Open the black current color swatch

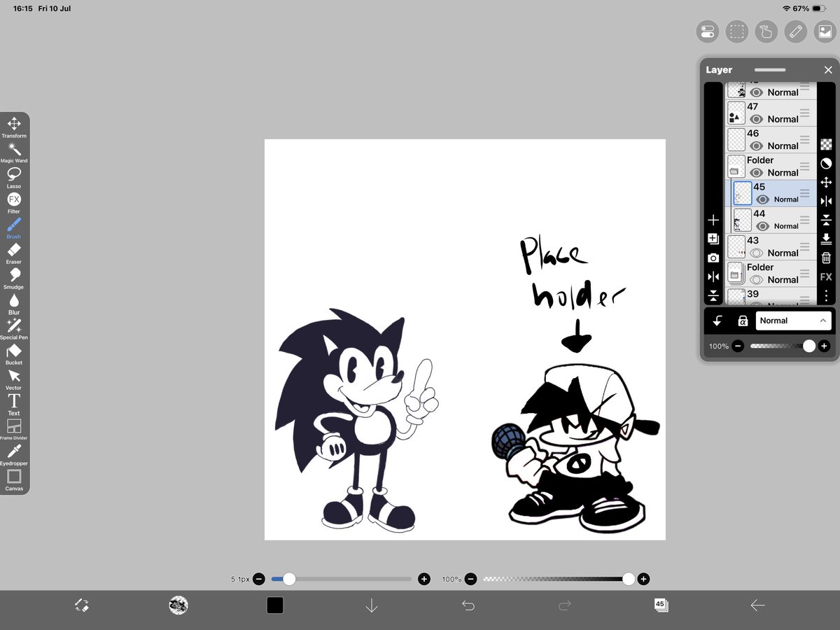[x=275, y=605]
